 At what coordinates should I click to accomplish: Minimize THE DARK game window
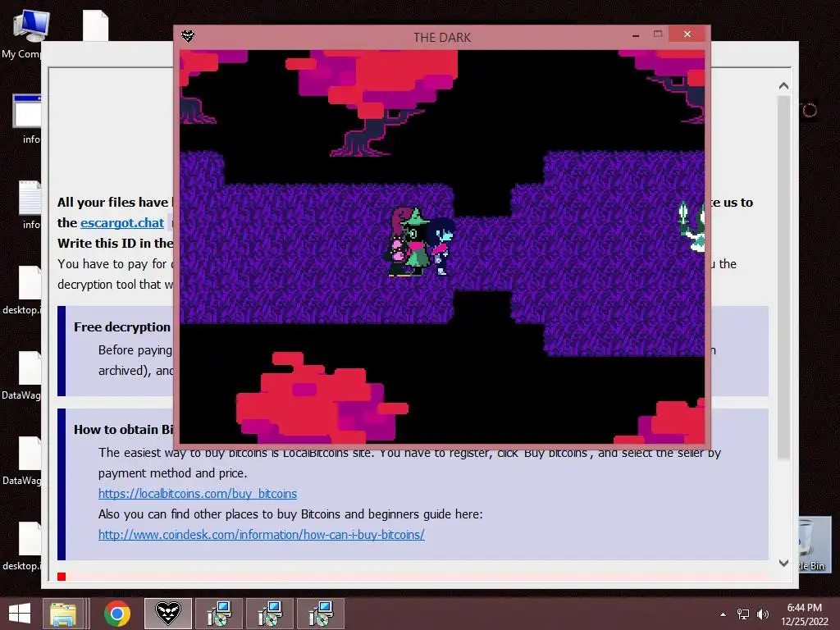636,35
